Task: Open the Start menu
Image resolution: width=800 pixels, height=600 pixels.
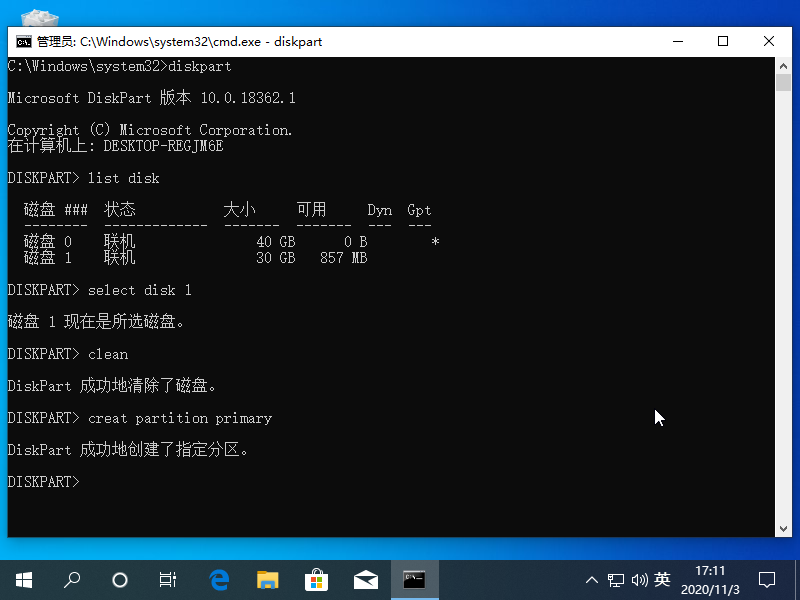Action: [23, 580]
